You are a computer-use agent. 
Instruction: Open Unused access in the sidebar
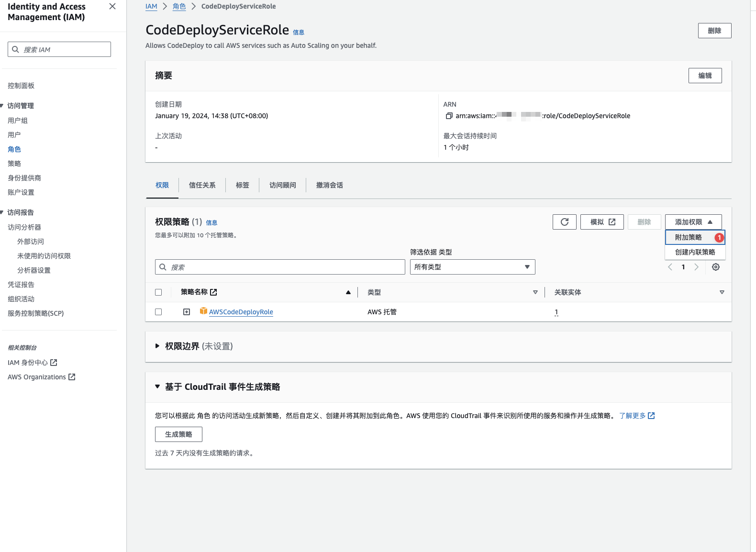44,256
